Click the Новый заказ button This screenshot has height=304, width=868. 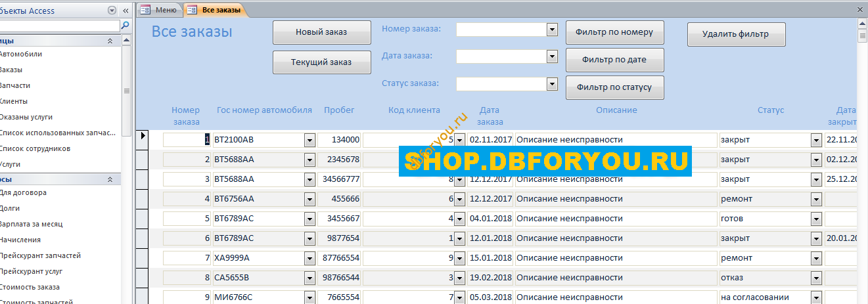[x=321, y=32]
